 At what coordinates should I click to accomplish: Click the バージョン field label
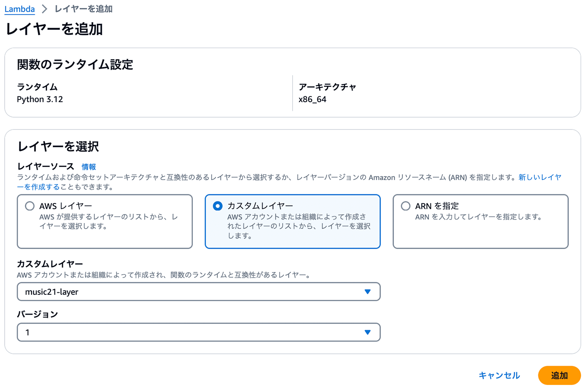point(37,314)
